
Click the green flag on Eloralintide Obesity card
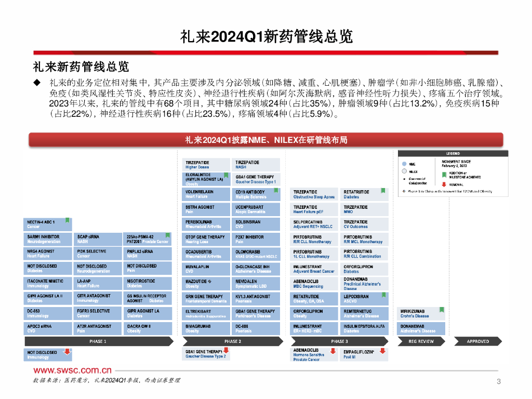226,176
